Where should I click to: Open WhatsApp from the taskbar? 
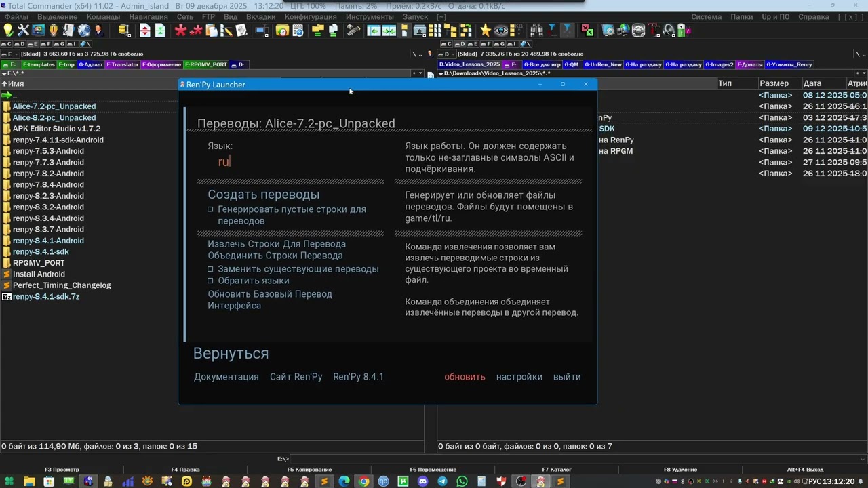(x=462, y=481)
